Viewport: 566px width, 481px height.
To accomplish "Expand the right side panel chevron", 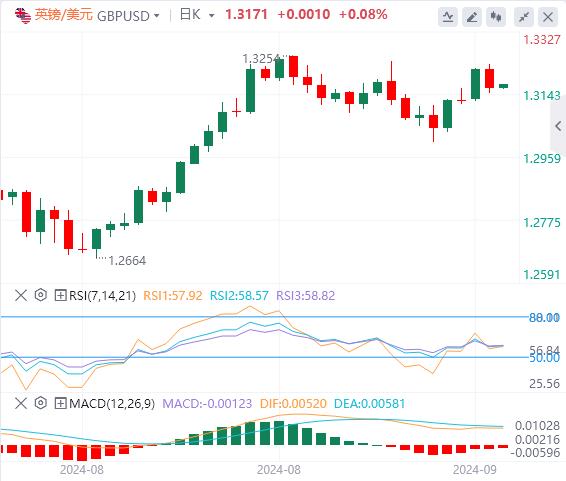I will tap(558, 126).
